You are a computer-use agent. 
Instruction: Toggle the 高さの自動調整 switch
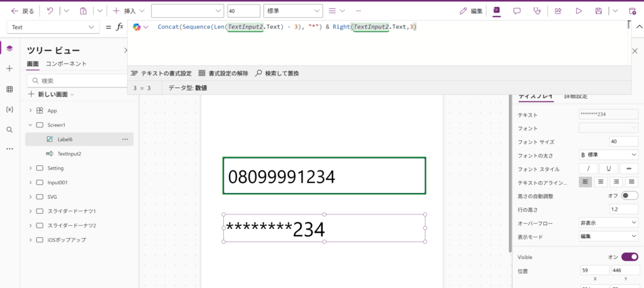tap(630, 196)
